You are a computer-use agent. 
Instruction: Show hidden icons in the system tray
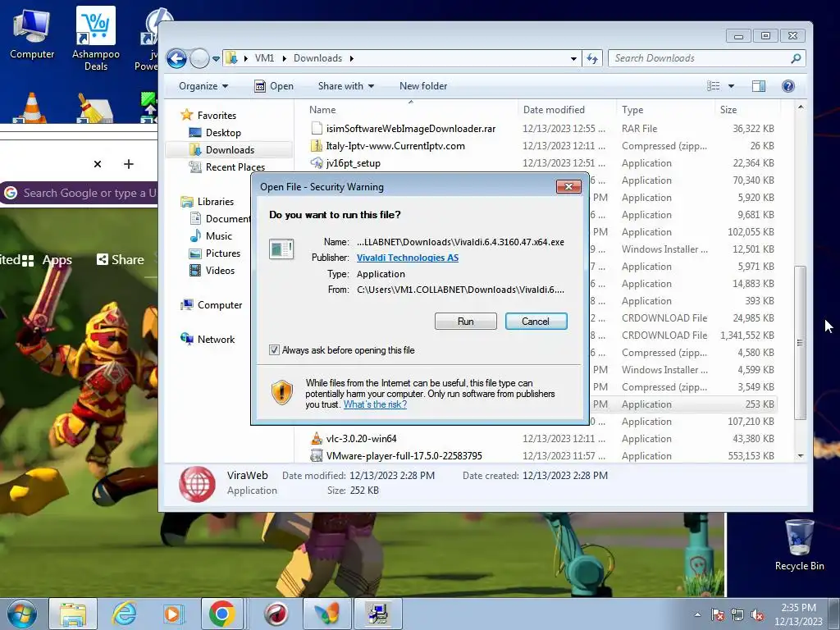(x=697, y=614)
